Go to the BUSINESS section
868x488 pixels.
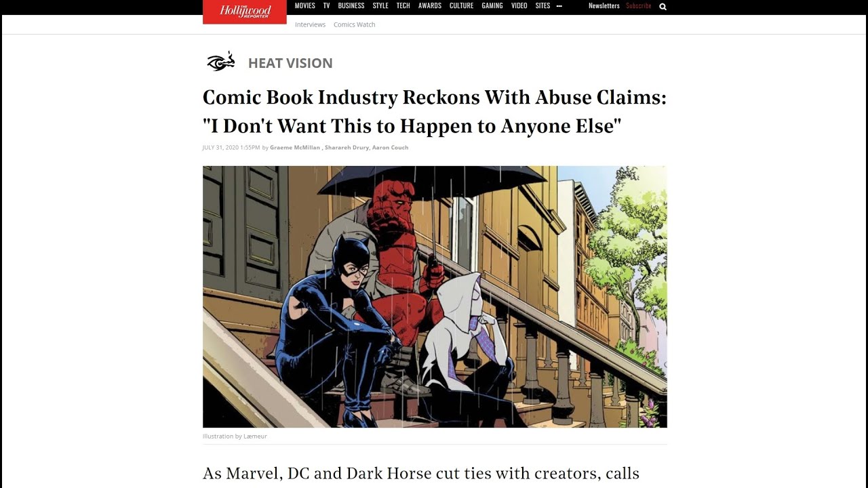[x=351, y=5]
